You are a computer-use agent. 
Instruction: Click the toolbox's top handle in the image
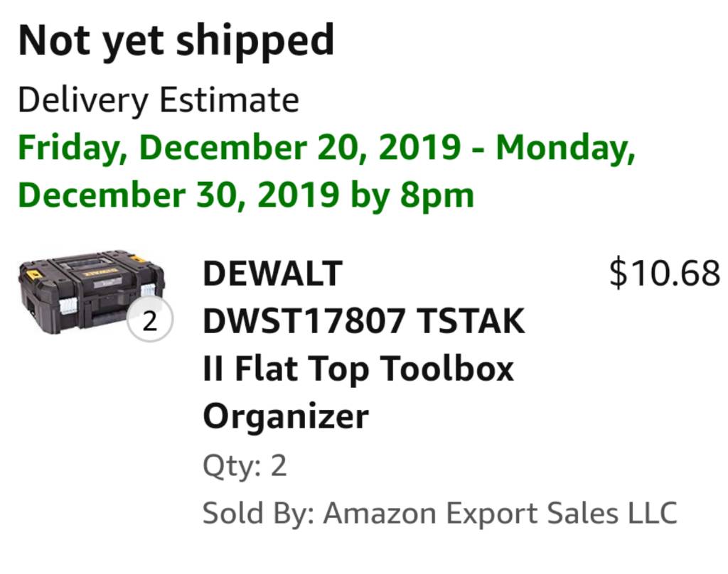tap(84, 263)
